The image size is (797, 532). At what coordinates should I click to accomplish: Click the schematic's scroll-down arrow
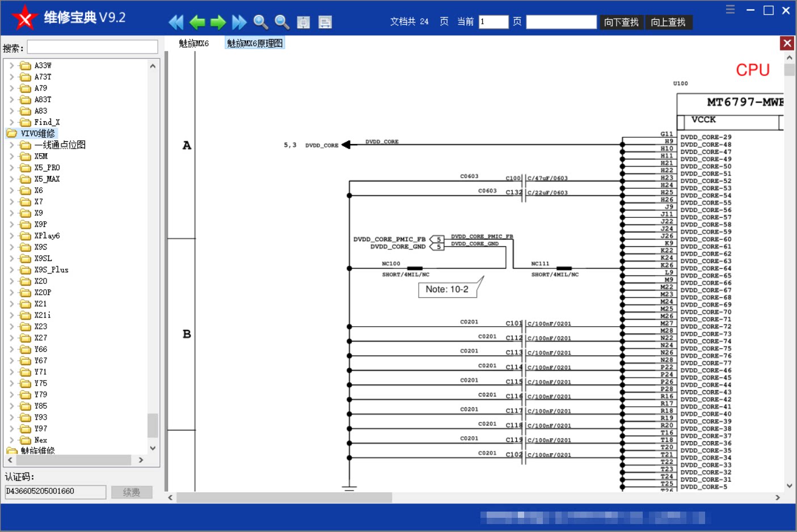click(x=789, y=485)
